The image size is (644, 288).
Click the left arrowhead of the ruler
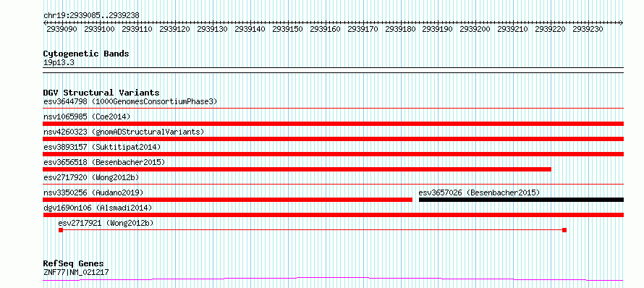(45, 22)
